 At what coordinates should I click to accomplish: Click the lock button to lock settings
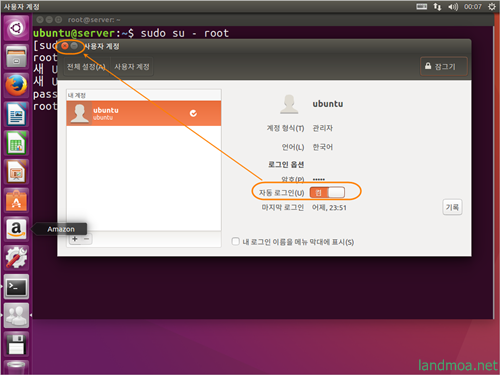tap(444, 66)
